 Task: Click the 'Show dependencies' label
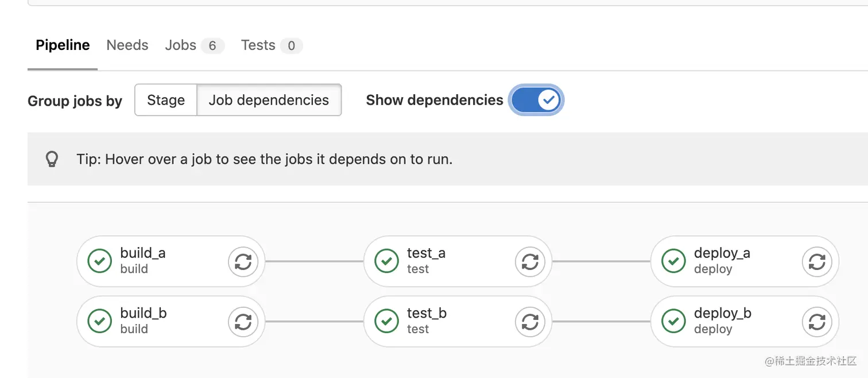(x=435, y=100)
